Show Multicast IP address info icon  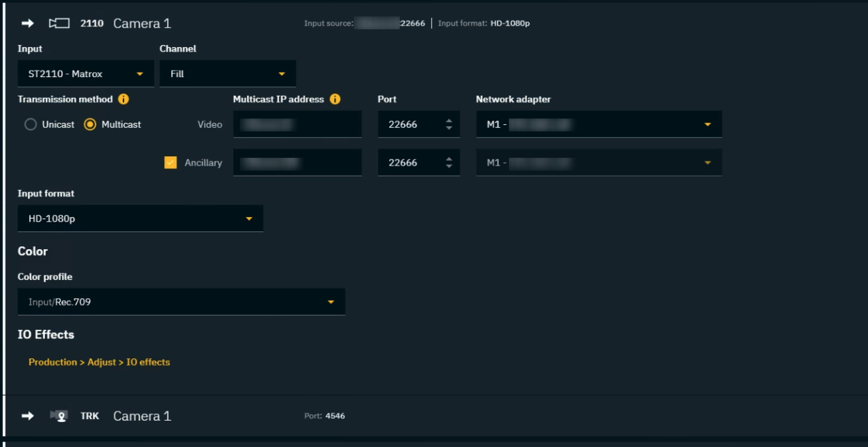[x=335, y=99]
